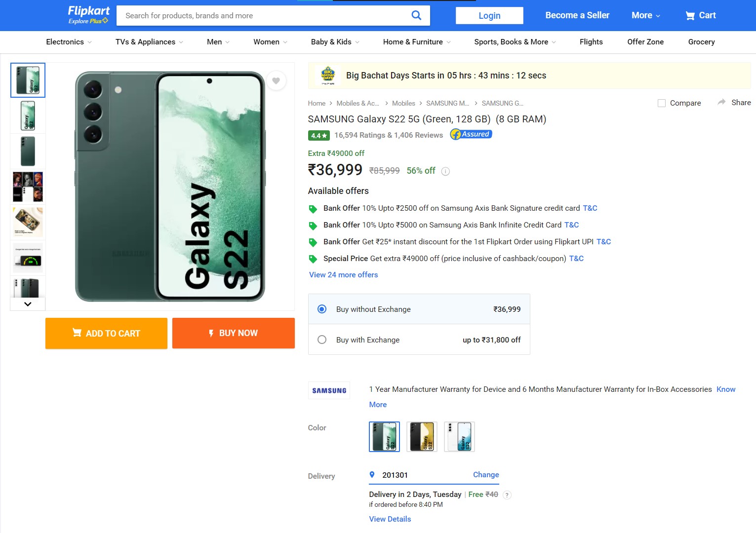This screenshot has width=756, height=533.
Task: Click the delivery location pin icon
Action: coord(372,474)
